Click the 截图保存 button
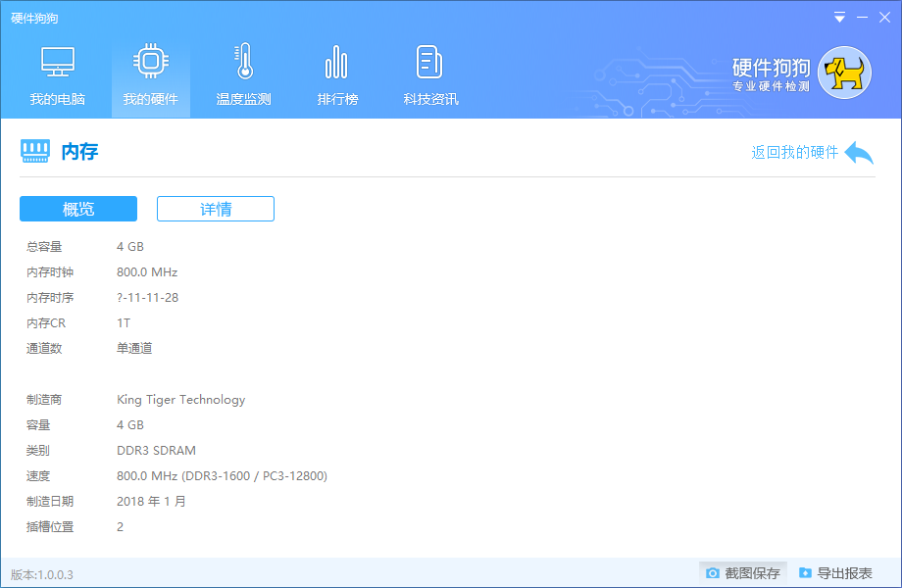 (x=742, y=573)
